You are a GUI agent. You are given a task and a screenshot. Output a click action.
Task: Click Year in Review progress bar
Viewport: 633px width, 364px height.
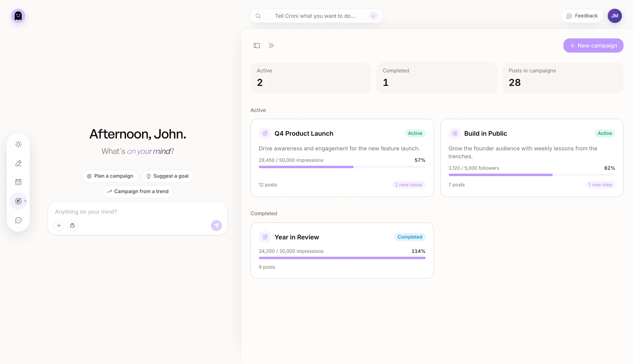click(x=342, y=258)
